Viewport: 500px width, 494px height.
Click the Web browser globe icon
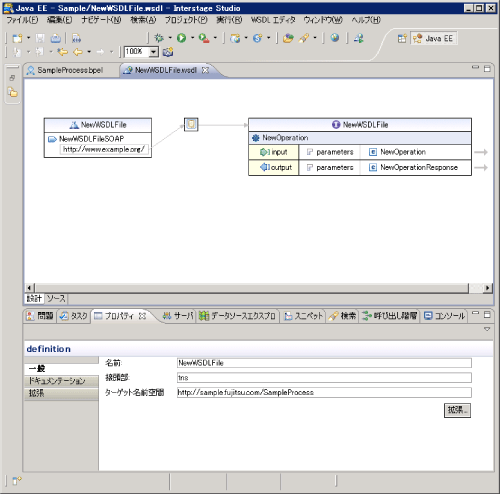pyautogui.click(x=335, y=38)
